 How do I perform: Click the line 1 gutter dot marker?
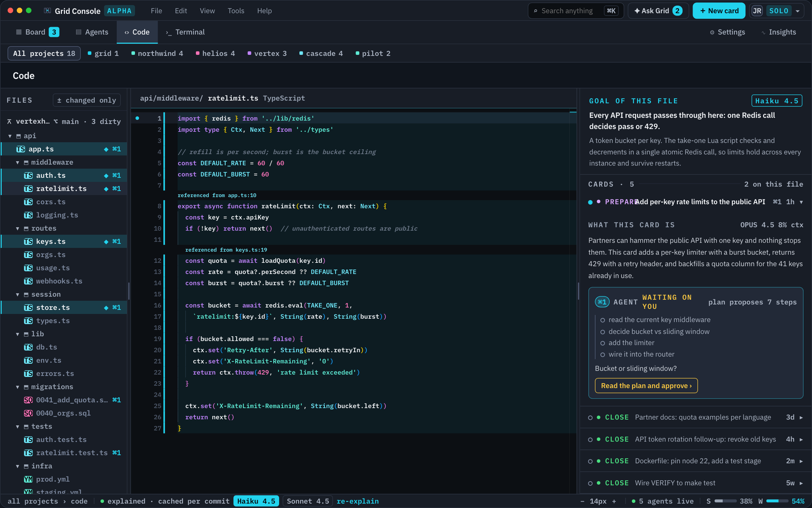click(137, 118)
